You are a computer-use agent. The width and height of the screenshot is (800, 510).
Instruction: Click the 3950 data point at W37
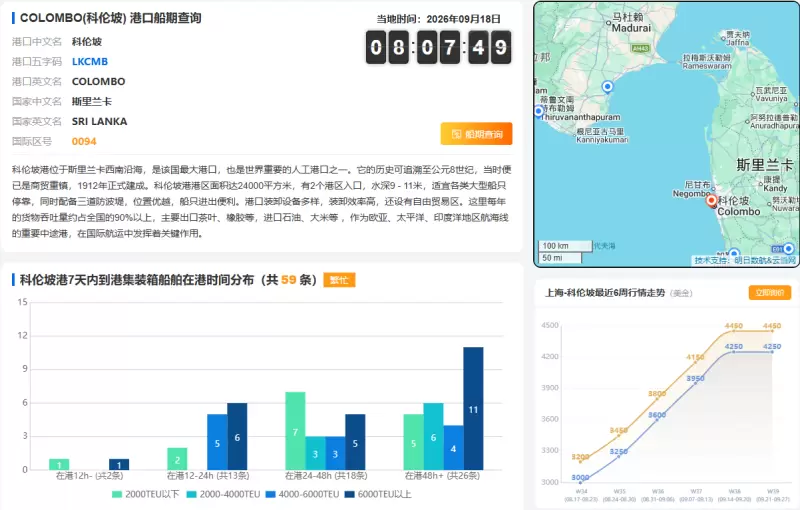(695, 383)
